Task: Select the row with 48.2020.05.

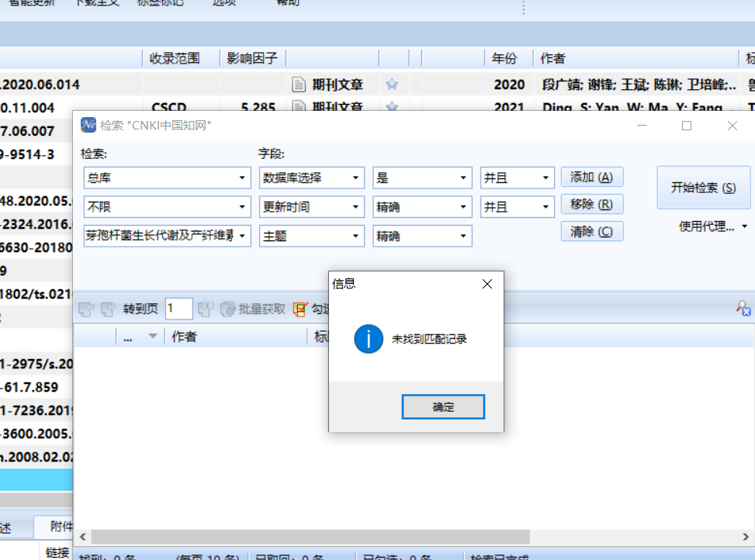Action: click(x=36, y=201)
